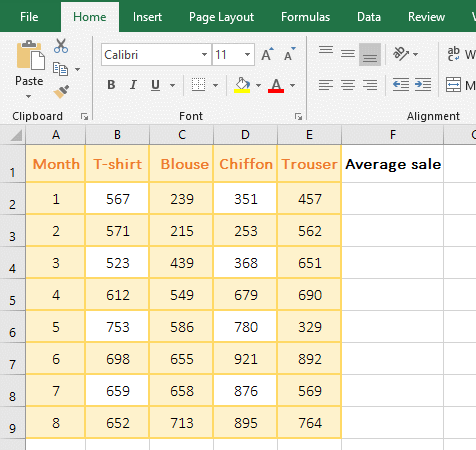The width and height of the screenshot is (476, 450).
Task: Open Font settings dialog launcher
Action: [298, 116]
